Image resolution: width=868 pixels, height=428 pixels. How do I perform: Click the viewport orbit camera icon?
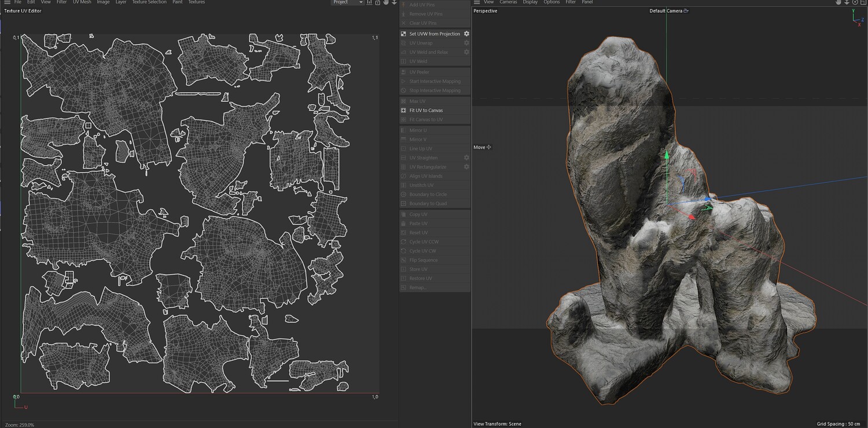tap(855, 2)
